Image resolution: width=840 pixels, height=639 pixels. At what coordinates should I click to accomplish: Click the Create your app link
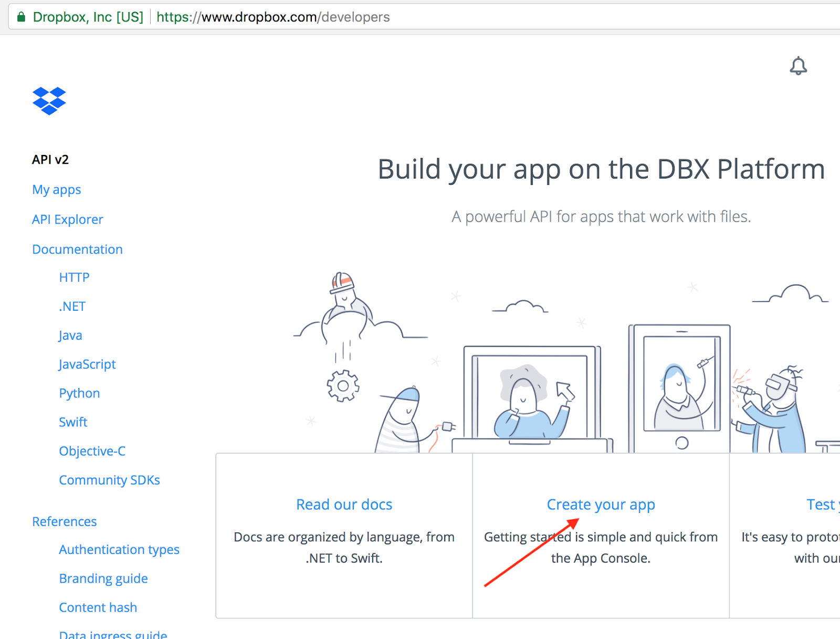601,505
